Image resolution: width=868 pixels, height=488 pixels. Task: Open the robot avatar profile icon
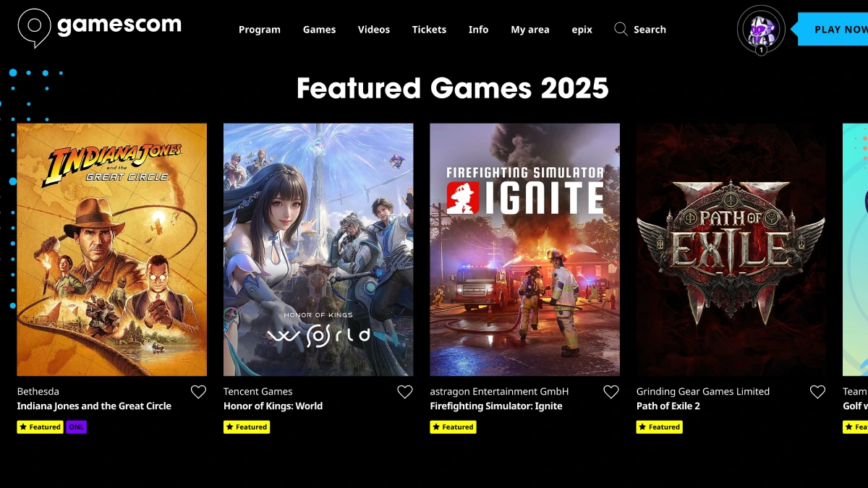tap(761, 30)
